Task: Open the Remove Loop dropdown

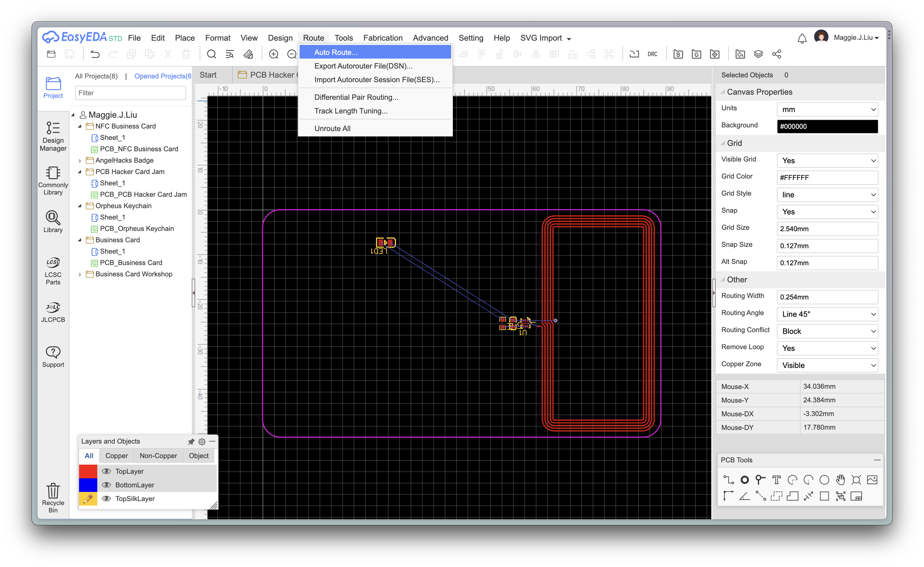Action: (x=827, y=348)
